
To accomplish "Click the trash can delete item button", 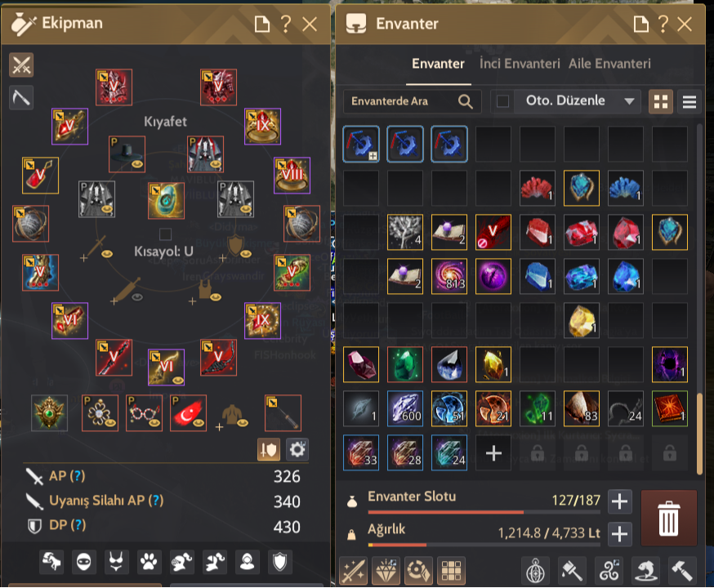I will 668,518.
